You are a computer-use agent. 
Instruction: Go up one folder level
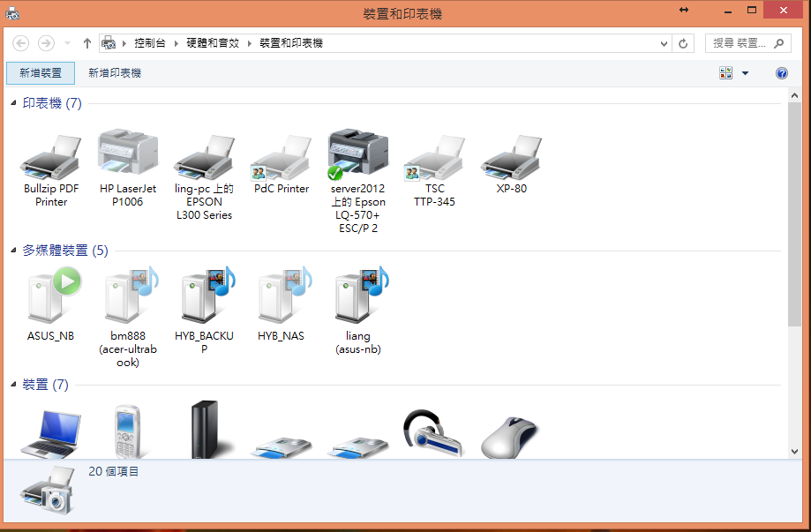coord(86,43)
